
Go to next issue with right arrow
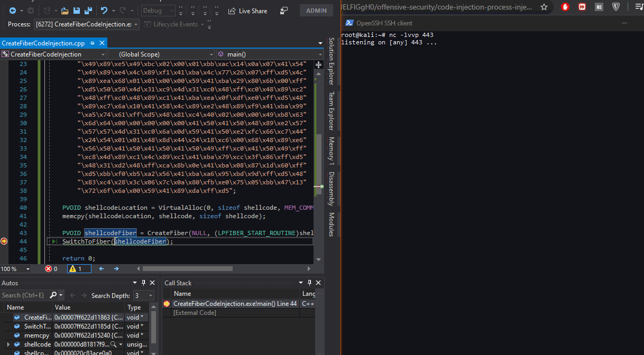tap(116, 269)
